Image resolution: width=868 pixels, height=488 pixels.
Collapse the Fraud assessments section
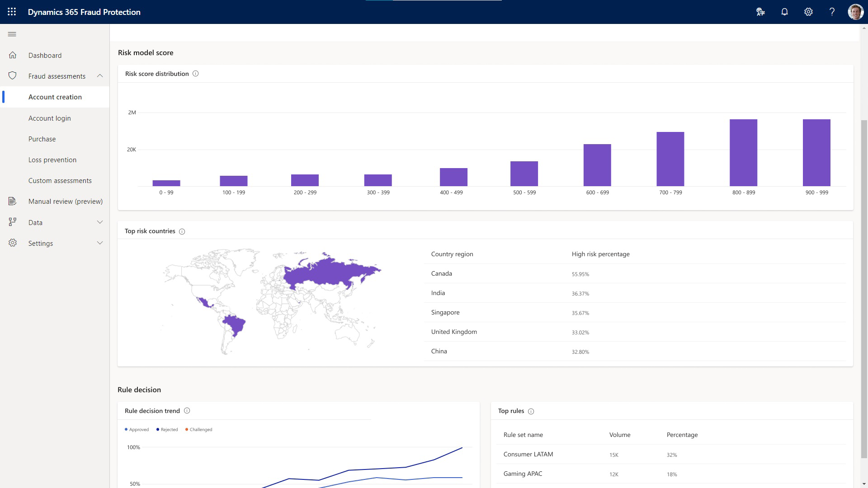100,76
